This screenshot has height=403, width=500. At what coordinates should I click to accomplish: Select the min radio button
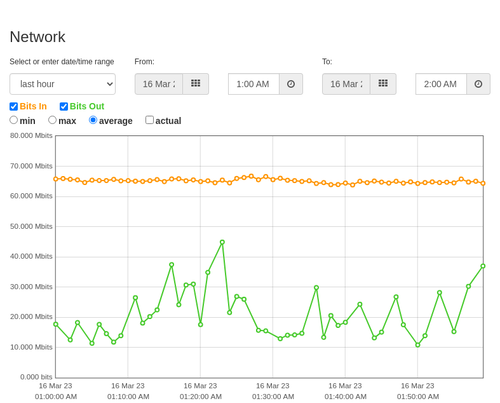pyautogui.click(x=14, y=120)
